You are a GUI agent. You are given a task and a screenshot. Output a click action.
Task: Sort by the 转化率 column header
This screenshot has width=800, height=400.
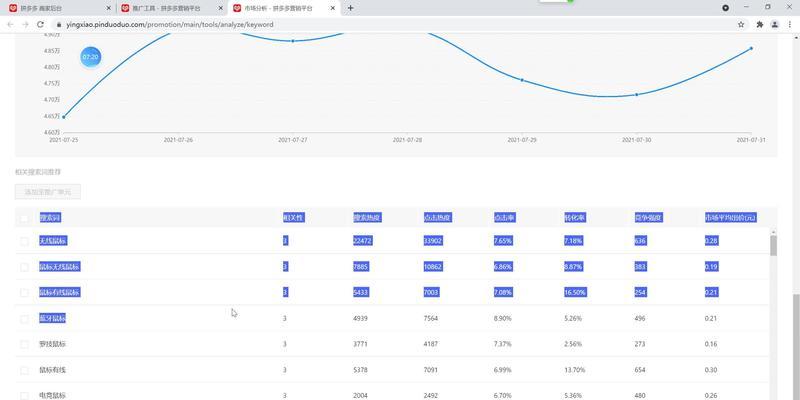pos(574,218)
